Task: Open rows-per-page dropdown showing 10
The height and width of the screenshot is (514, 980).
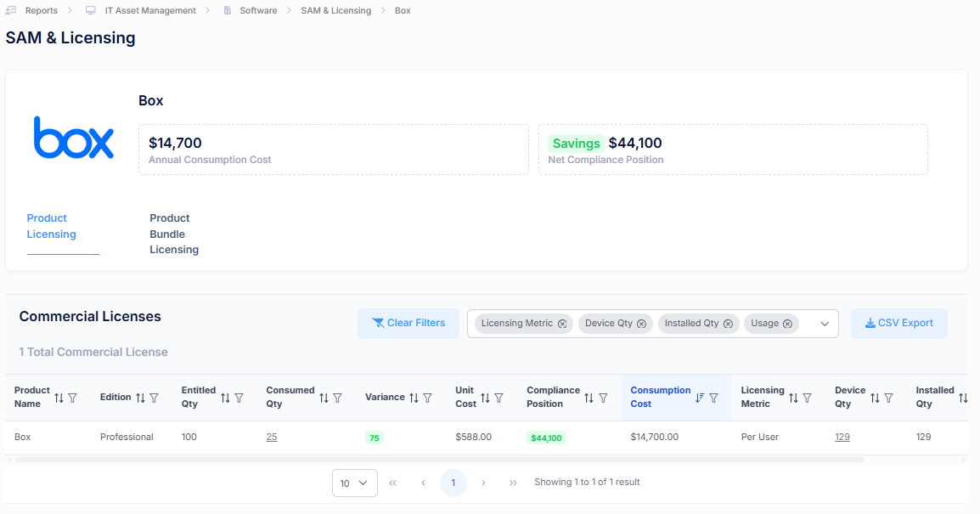Action: click(x=354, y=483)
